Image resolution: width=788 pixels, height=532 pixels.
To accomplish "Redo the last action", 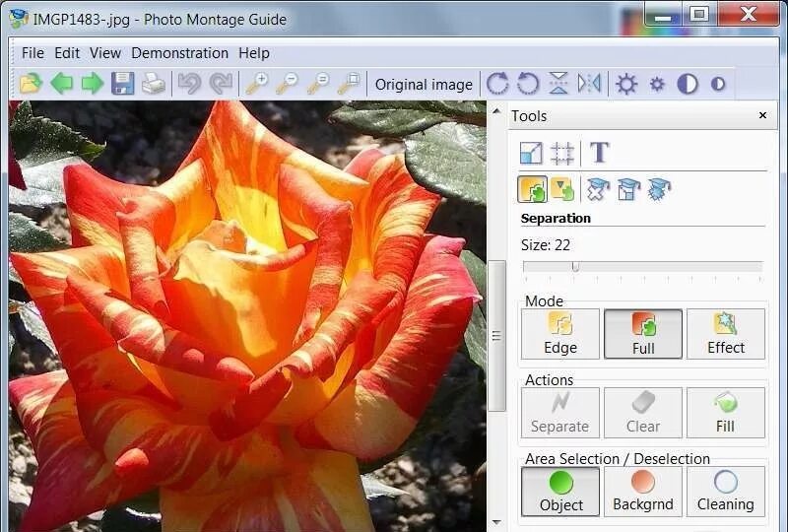I will point(221,84).
